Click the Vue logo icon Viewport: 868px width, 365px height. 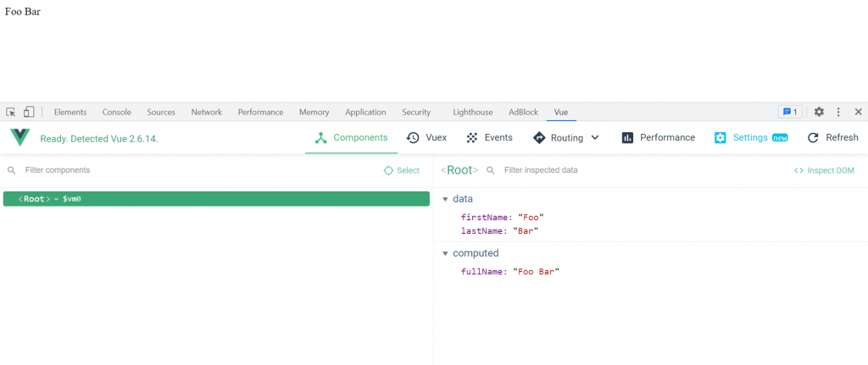tap(20, 137)
